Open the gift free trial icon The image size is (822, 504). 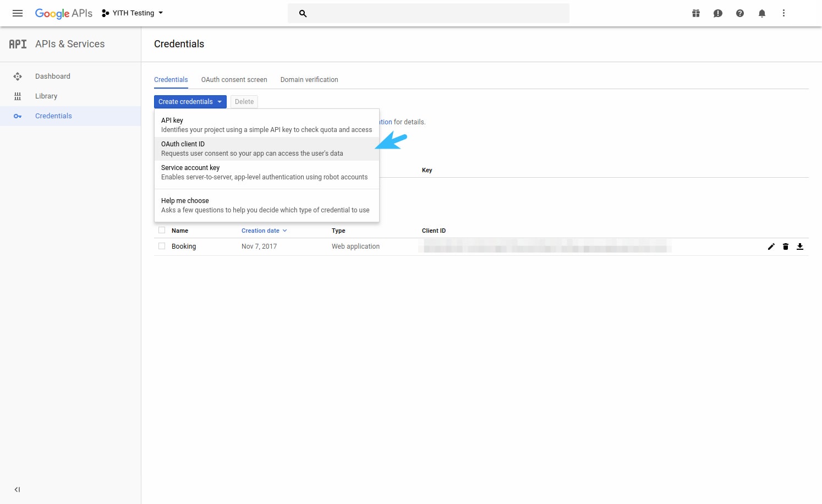(x=696, y=13)
